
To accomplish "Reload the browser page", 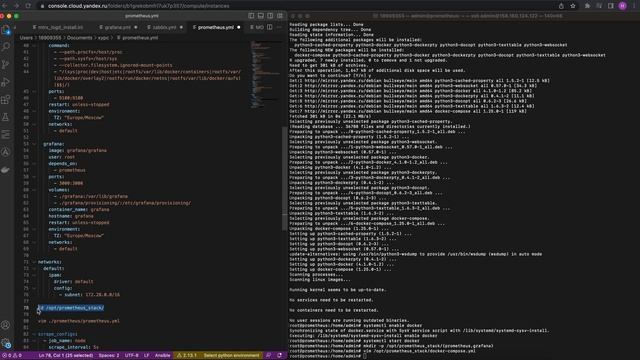I will (28, 6).
